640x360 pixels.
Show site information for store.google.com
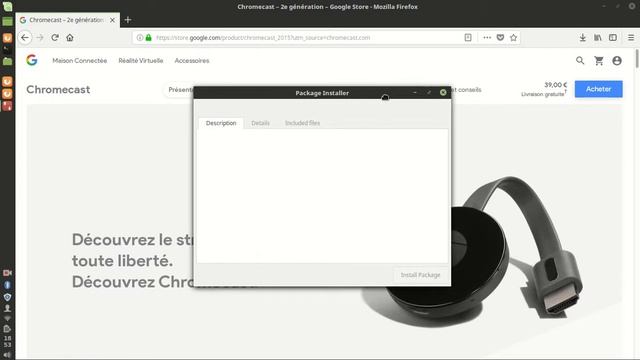click(x=140, y=38)
